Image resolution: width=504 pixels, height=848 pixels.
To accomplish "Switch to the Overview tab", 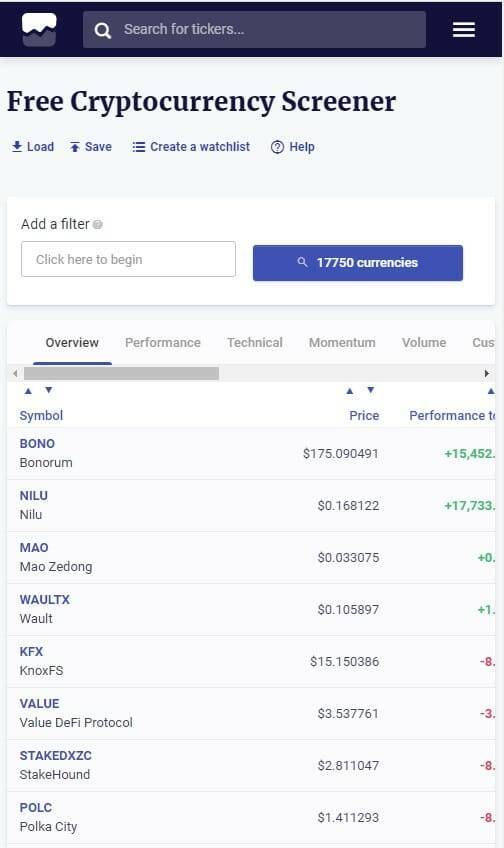I will (72, 342).
